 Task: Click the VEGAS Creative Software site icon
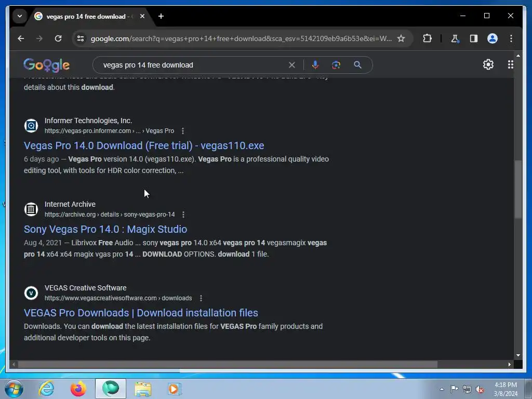(x=31, y=293)
